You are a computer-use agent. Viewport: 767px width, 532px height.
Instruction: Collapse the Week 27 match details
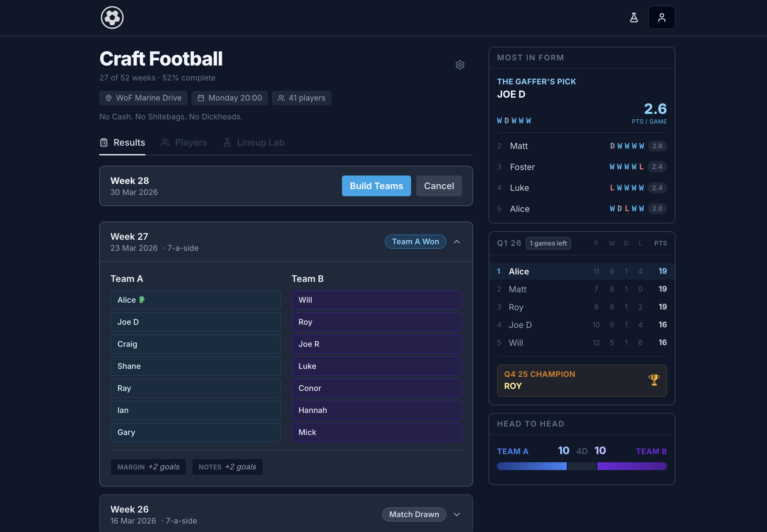tap(457, 242)
